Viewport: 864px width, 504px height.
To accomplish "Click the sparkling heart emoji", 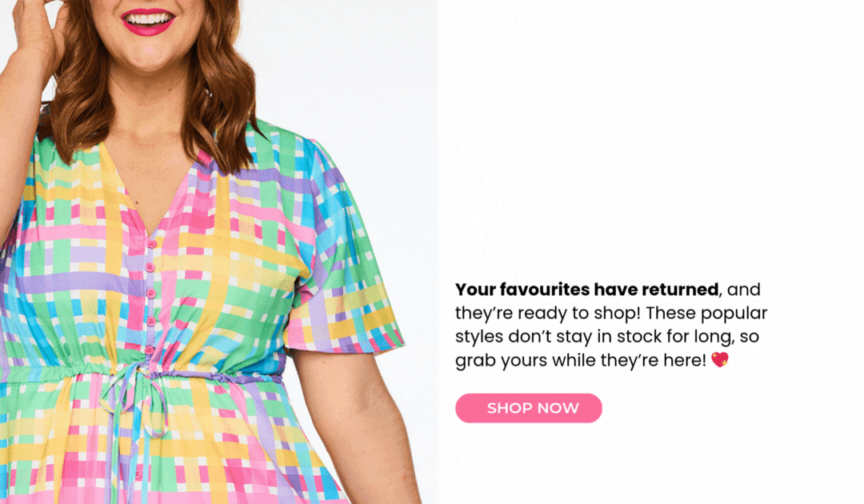I will (x=720, y=360).
